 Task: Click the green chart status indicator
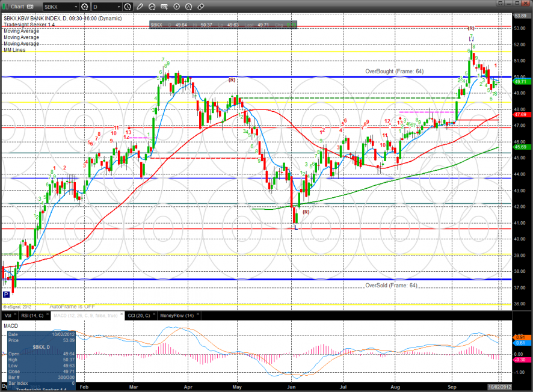[5, 7]
